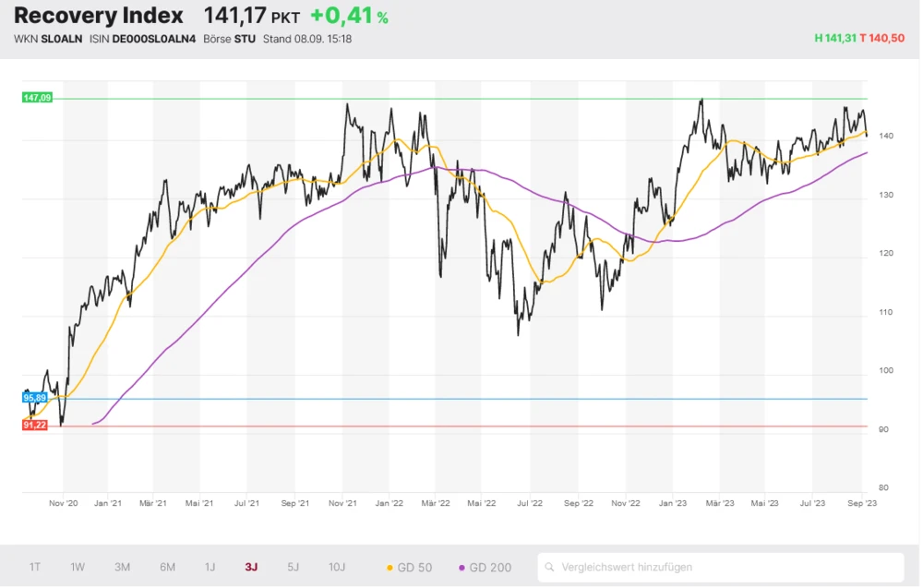This screenshot has width=923, height=588.
Task: Select the 1T time range
Action: [x=35, y=567]
